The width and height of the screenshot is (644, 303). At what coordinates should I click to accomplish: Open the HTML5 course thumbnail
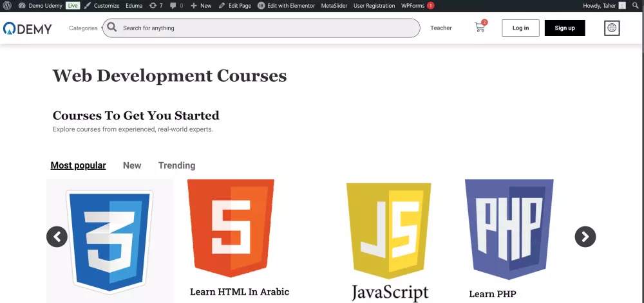[x=231, y=228]
